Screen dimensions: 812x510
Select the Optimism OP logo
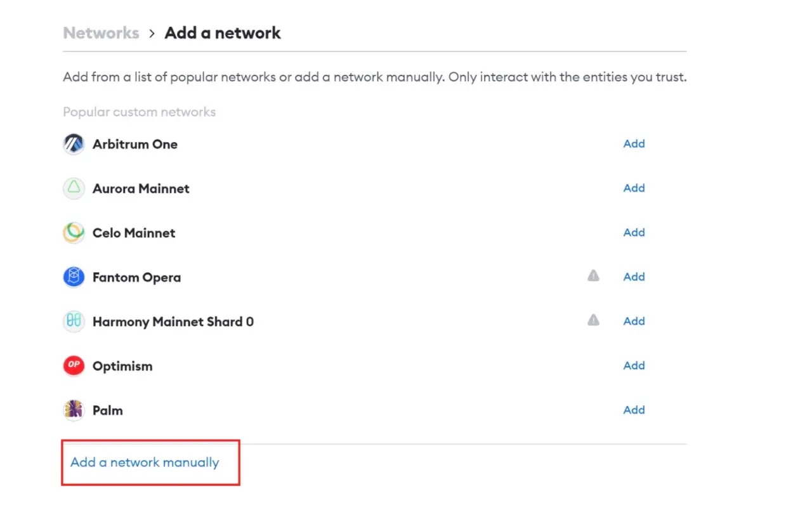(x=74, y=366)
